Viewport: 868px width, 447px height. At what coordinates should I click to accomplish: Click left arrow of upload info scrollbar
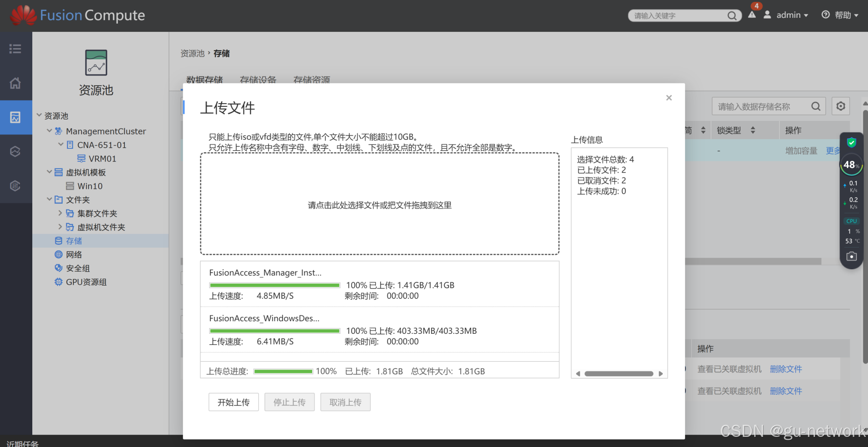578,374
